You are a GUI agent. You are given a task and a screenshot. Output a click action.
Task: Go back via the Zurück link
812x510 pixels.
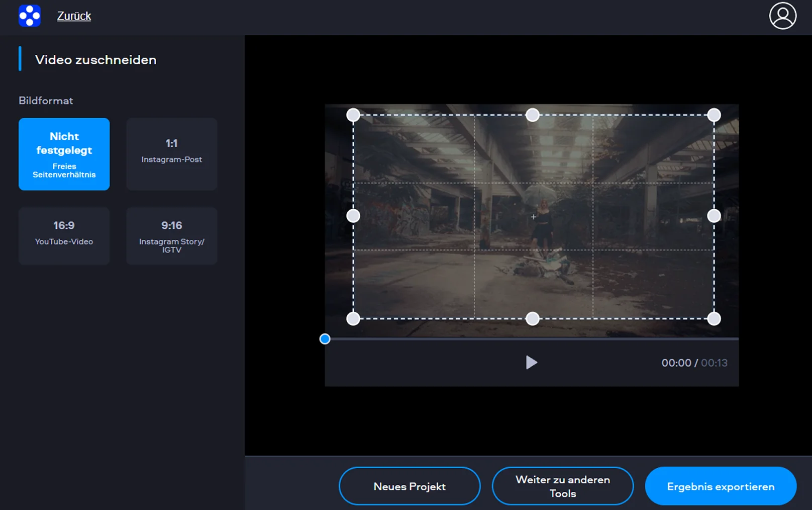point(74,16)
